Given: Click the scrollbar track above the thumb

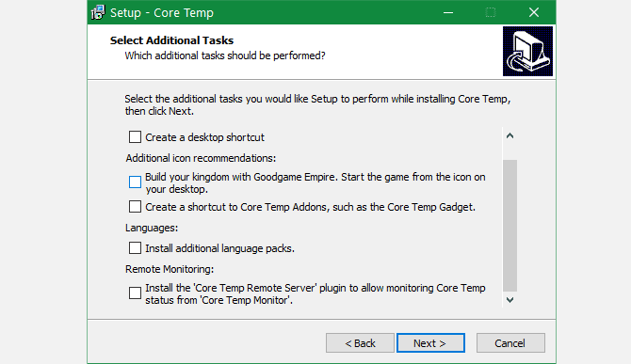Looking at the screenshot, I should pyautogui.click(x=510, y=151).
